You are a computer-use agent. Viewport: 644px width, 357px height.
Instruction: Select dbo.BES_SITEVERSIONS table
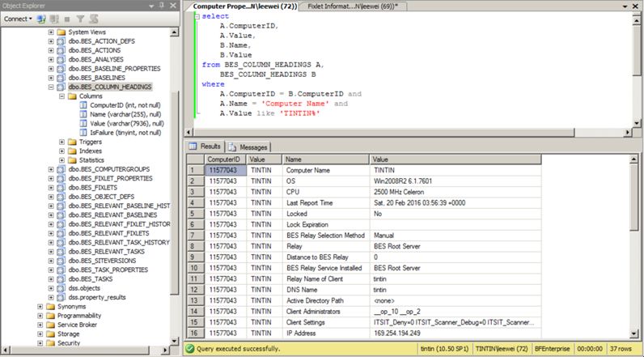coord(102,261)
